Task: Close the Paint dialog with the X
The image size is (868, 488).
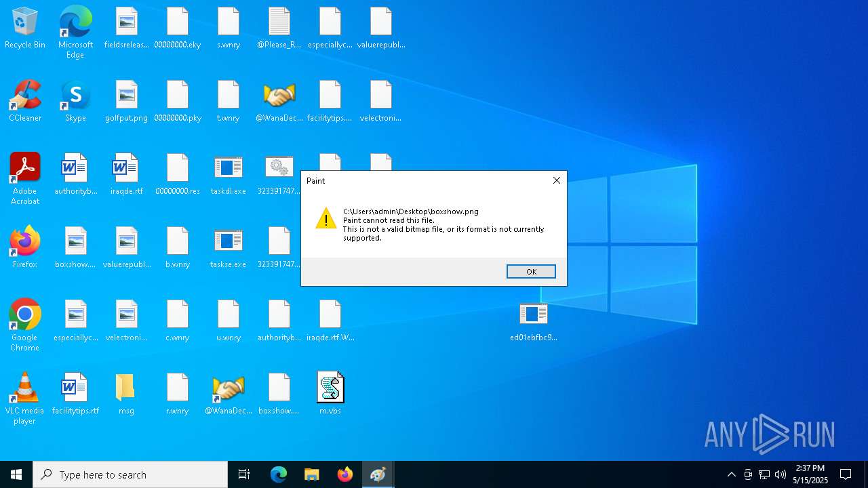Action: coord(557,180)
